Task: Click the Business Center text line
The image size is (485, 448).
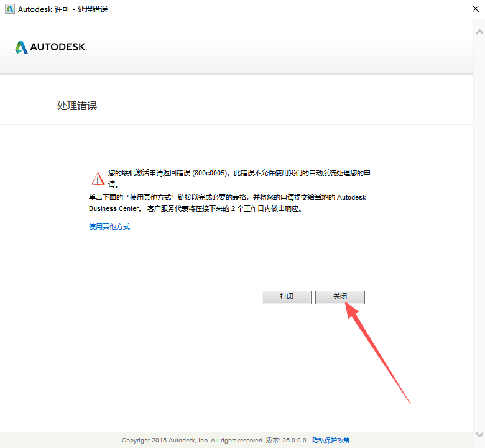Action: click(x=195, y=208)
